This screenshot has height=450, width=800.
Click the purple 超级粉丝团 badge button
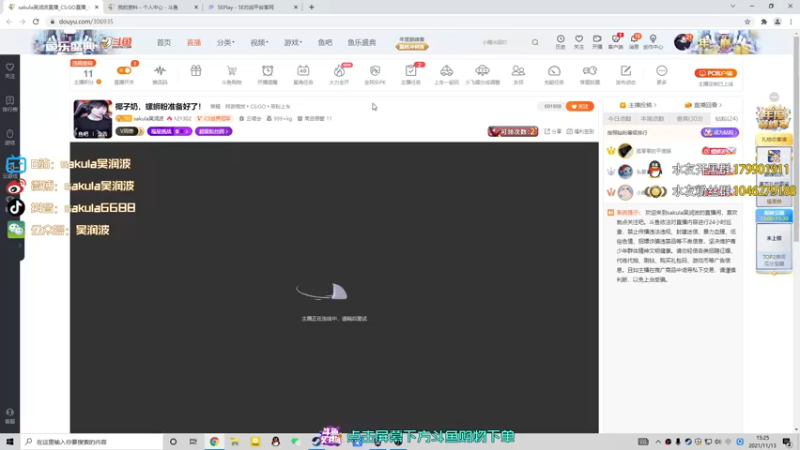point(213,131)
